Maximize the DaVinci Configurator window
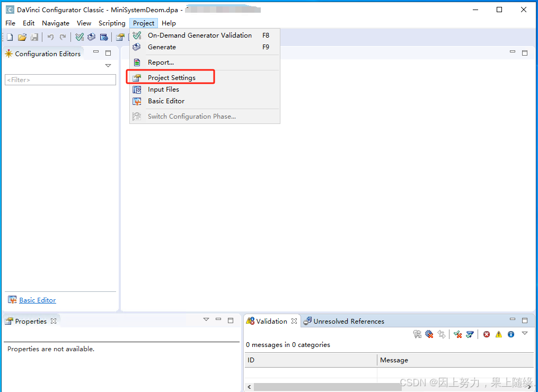538x392 pixels. [x=499, y=10]
